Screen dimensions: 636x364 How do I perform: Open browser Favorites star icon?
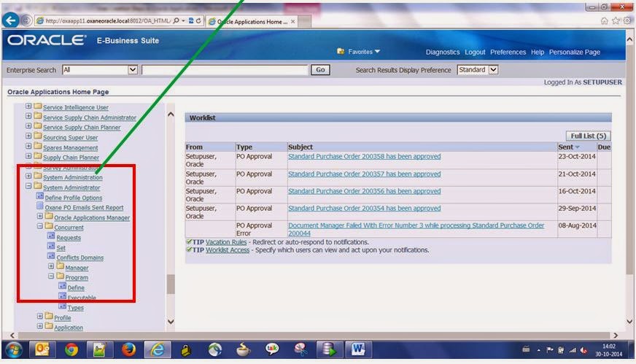(x=616, y=20)
